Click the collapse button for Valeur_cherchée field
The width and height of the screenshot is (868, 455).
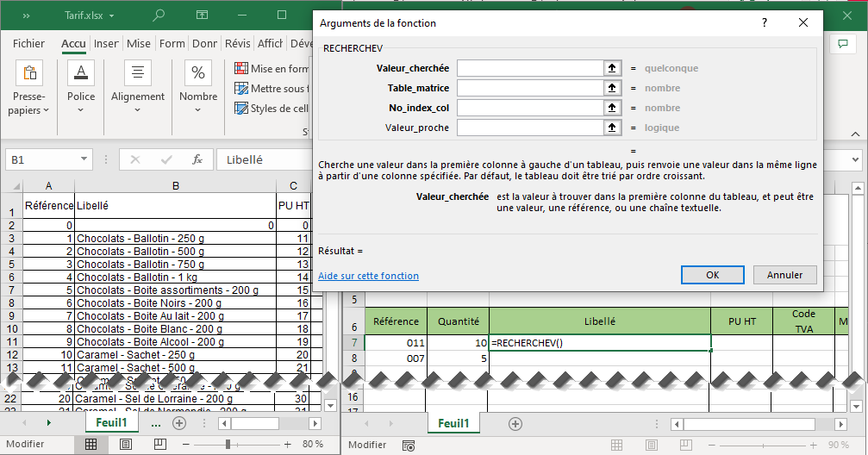click(x=612, y=68)
